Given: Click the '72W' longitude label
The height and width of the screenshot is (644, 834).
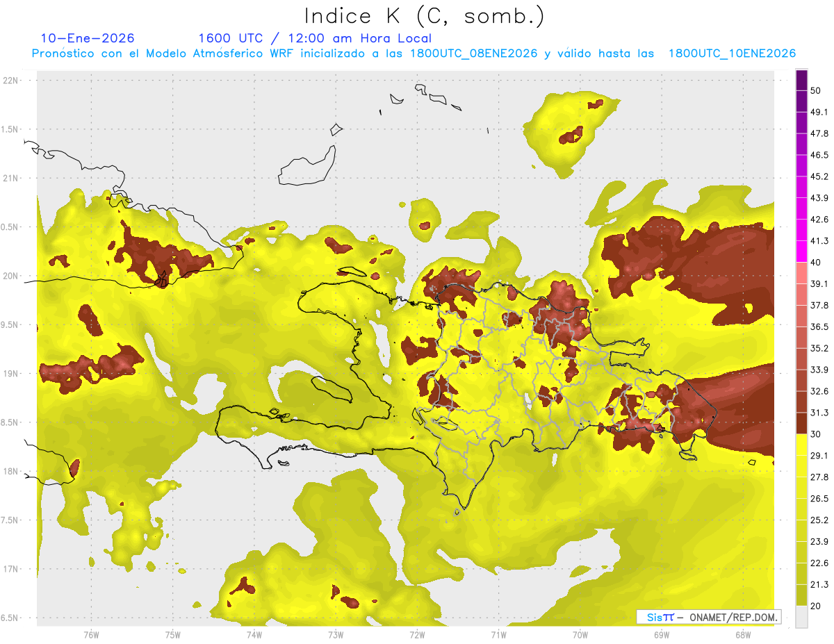Looking at the screenshot, I should point(417,635).
